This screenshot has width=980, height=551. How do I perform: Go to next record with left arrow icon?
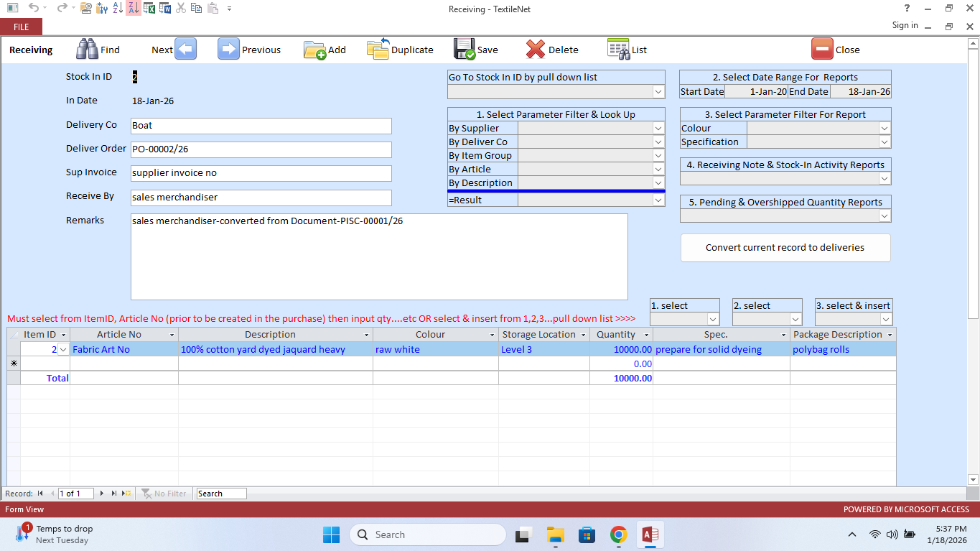tap(185, 50)
